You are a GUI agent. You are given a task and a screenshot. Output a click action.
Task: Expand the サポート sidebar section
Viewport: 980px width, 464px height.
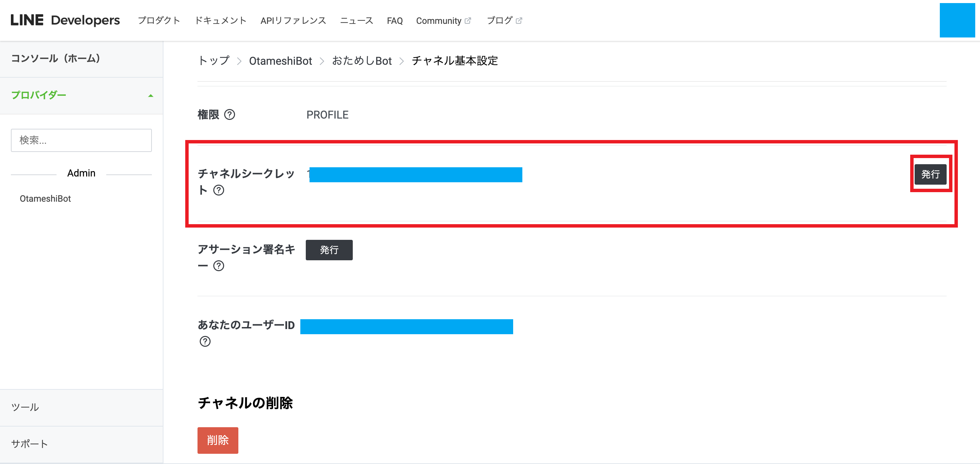coord(29,444)
